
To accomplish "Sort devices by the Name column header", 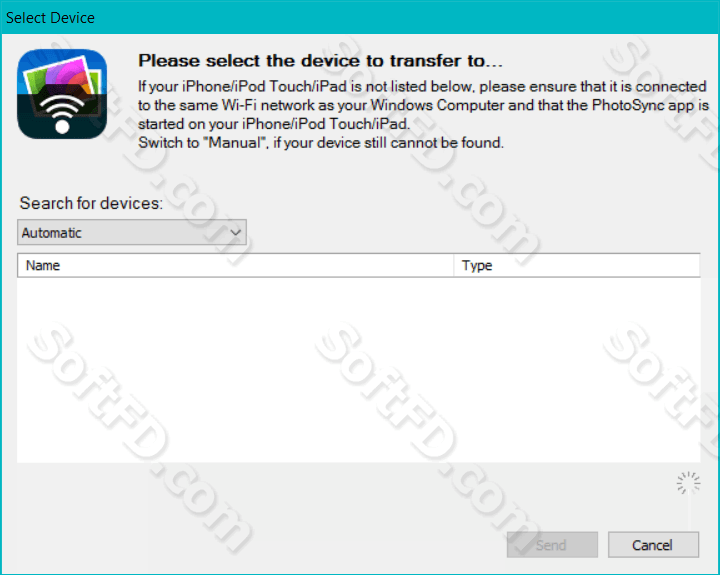I will click(235, 265).
